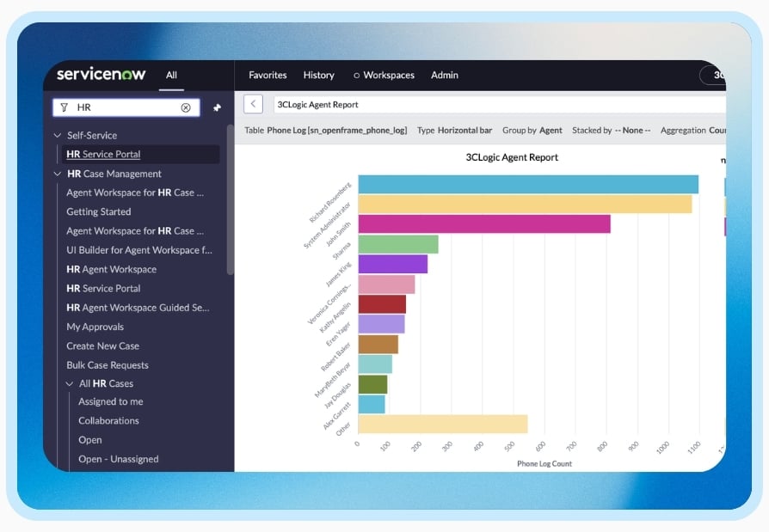
Task: Click the pin icon beside the search field
Action: [x=216, y=107]
